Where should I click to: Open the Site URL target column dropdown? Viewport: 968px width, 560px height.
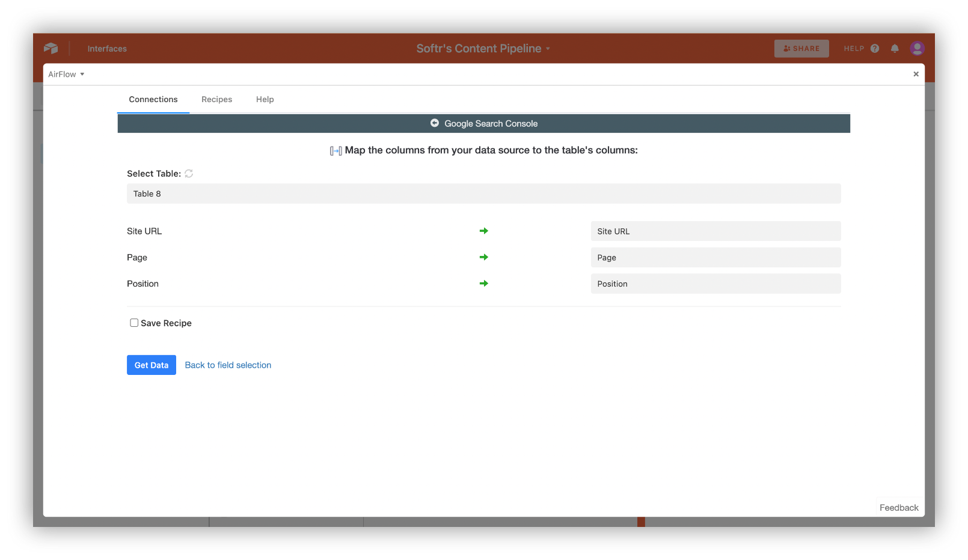pos(715,231)
